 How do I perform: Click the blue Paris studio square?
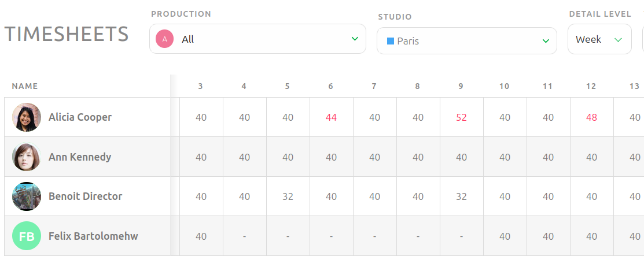[391, 41]
